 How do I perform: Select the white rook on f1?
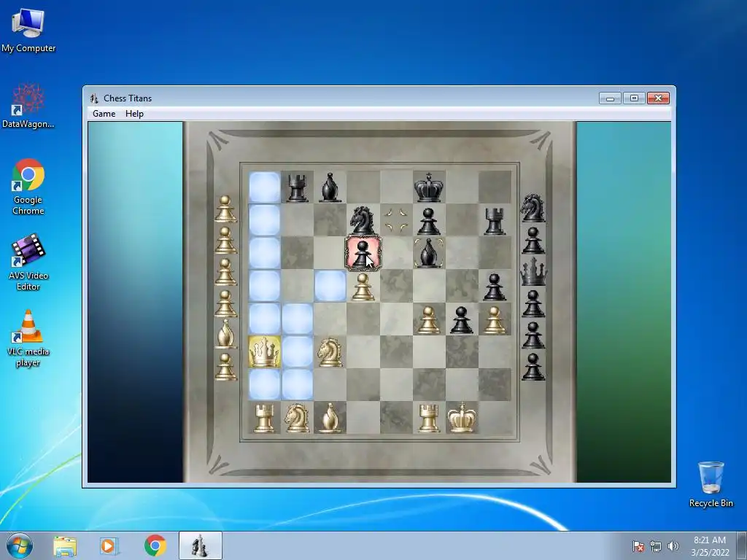(429, 418)
